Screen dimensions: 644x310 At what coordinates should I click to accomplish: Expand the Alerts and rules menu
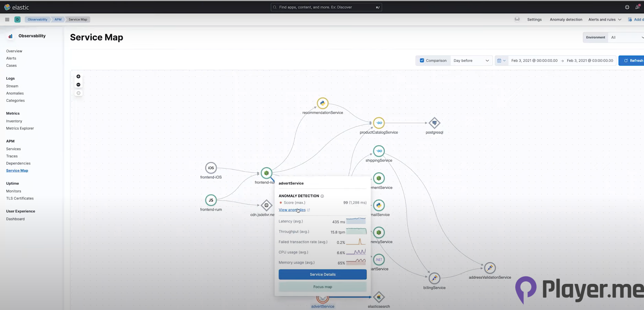[x=605, y=20]
